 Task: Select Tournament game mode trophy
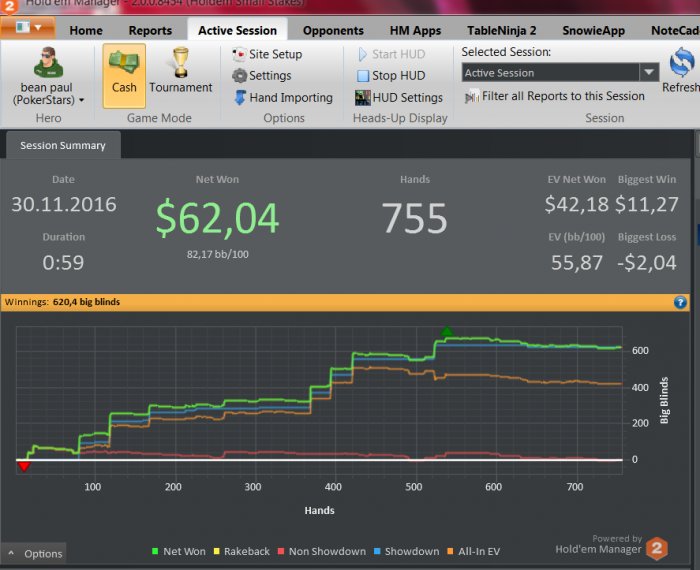(180, 62)
